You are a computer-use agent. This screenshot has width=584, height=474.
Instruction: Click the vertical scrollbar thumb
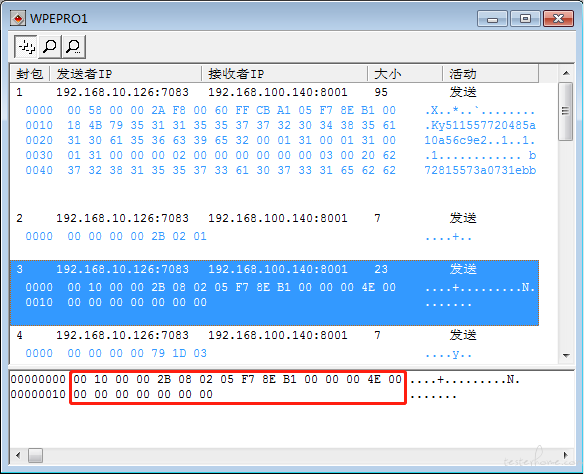[566, 111]
